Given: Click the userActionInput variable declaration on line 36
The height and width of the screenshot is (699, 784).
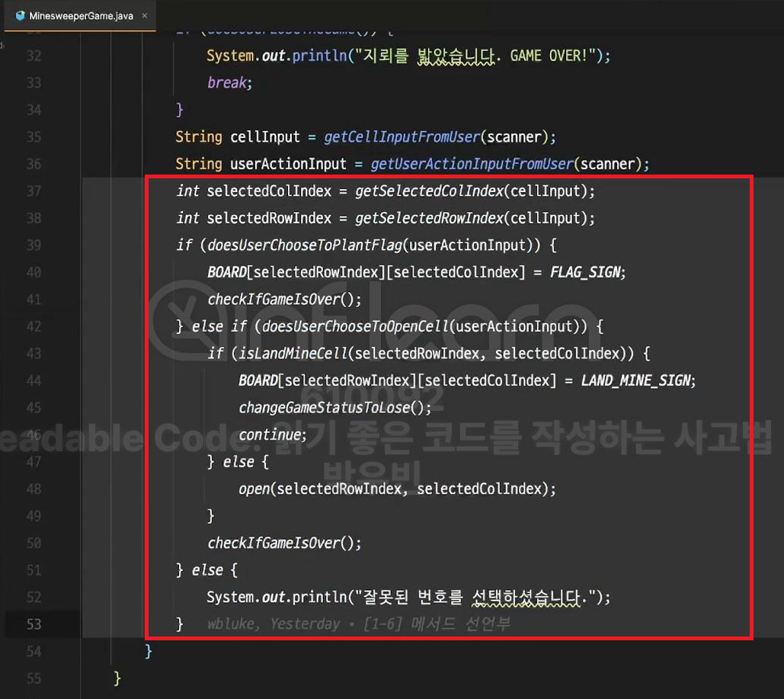Looking at the screenshot, I should 288,164.
